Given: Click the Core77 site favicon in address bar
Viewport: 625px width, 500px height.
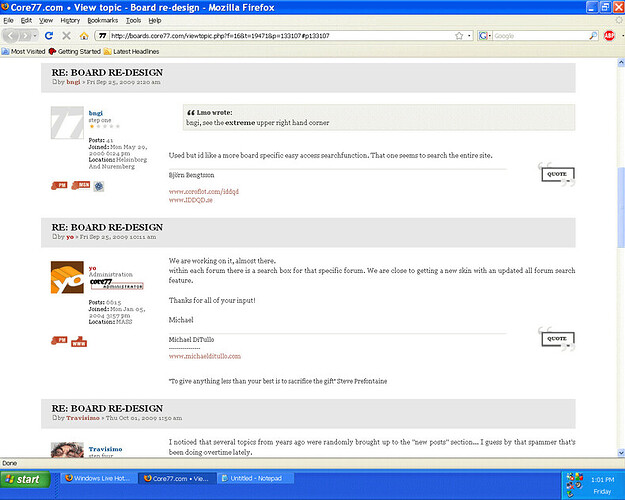Looking at the screenshot, I should [102, 36].
